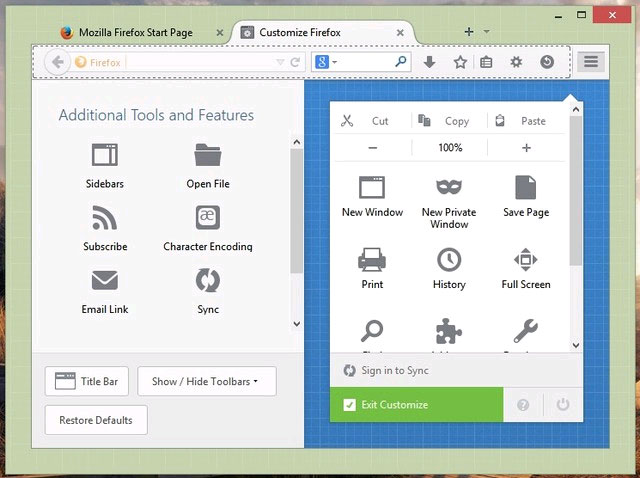This screenshot has height=478, width=640.
Task: Open the Bookmarks list toolbar icon
Action: point(486,62)
